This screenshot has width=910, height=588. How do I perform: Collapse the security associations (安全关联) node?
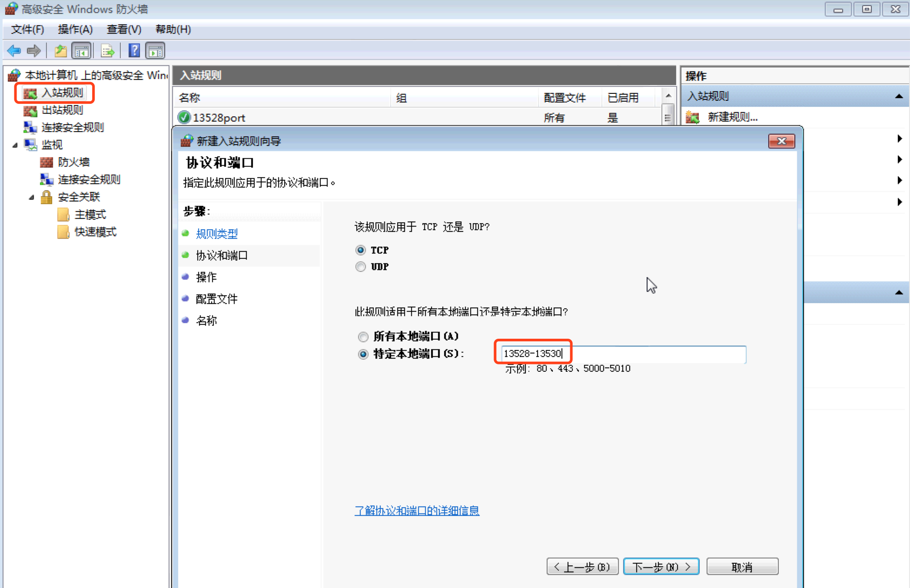pos(32,197)
